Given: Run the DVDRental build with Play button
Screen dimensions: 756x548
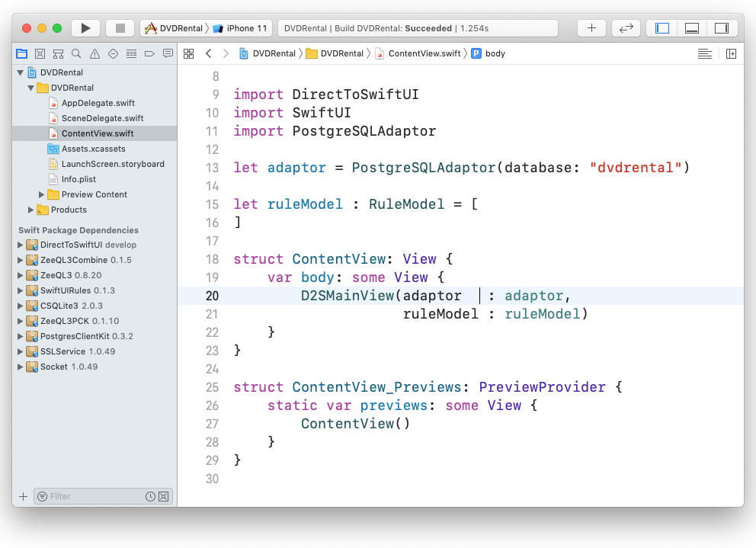Looking at the screenshot, I should (x=85, y=28).
